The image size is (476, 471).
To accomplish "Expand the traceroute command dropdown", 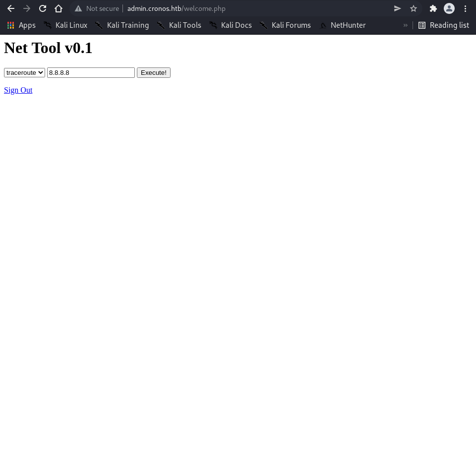I will click(x=24, y=73).
